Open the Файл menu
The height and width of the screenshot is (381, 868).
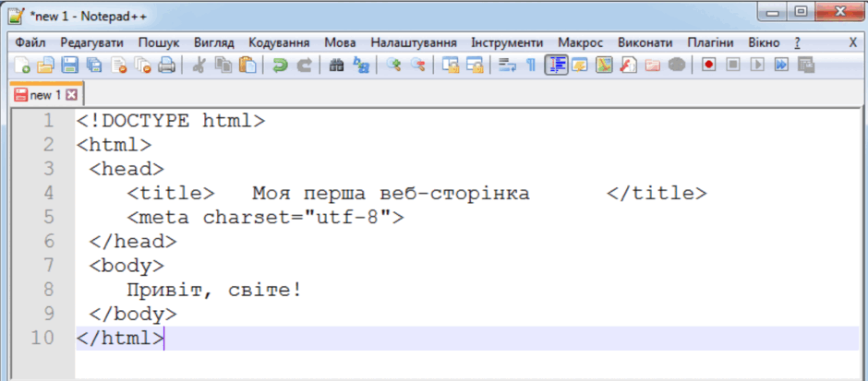(x=30, y=42)
